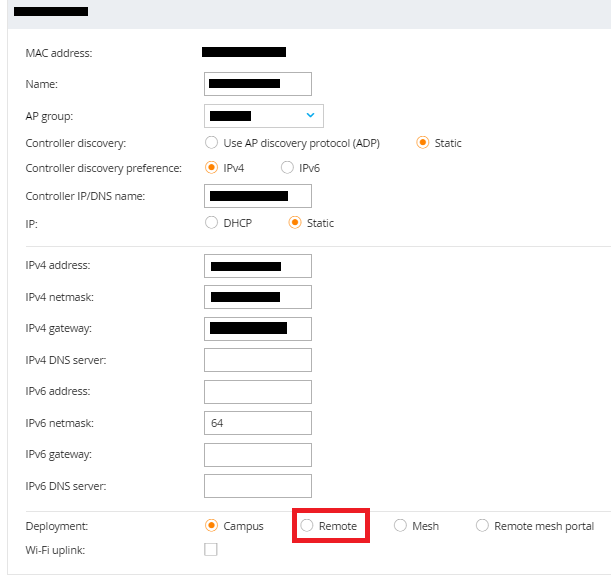This screenshot has width=611, height=575.
Task: Click the IPv4 DNS server field
Action: point(258,360)
